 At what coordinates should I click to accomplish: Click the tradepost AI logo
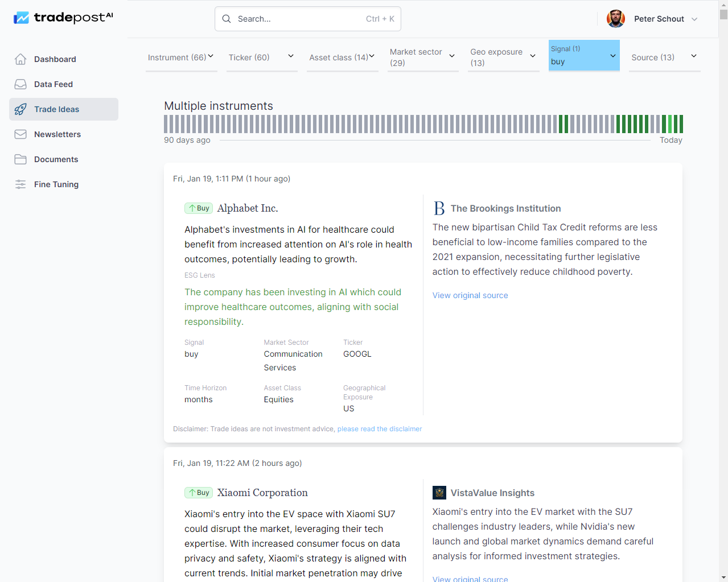[63, 18]
